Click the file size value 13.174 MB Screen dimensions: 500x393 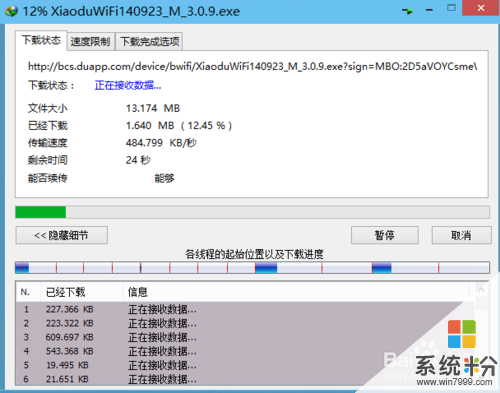(153, 108)
